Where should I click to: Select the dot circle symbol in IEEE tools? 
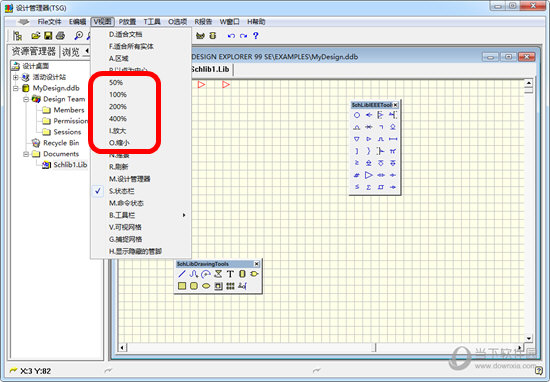point(357,115)
